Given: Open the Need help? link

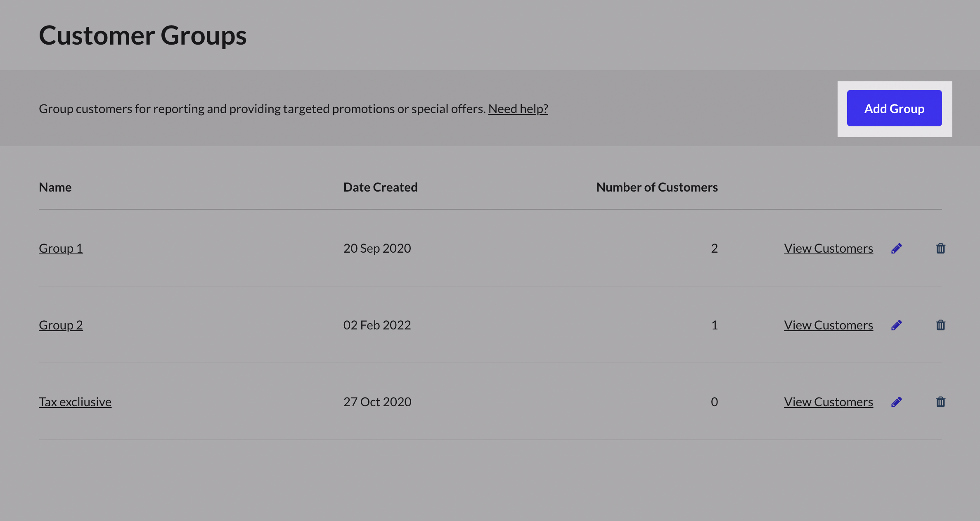Looking at the screenshot, I should [518, 109].
